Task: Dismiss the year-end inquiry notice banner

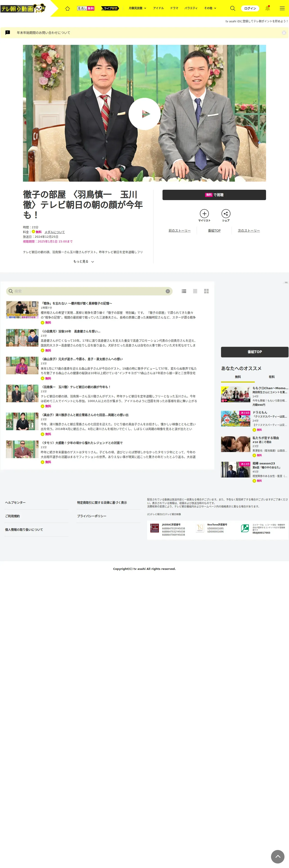Action: 284,33
